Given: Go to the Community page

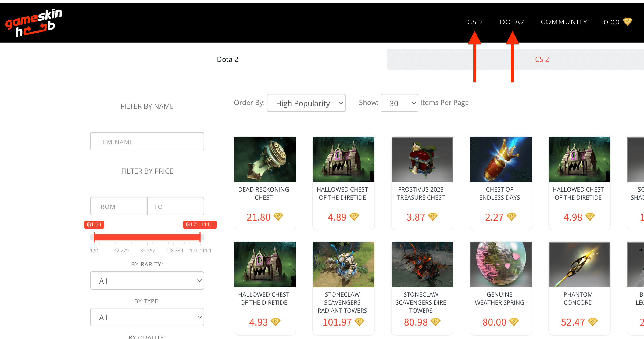Looking at the screenshot, I should (564, 22).
